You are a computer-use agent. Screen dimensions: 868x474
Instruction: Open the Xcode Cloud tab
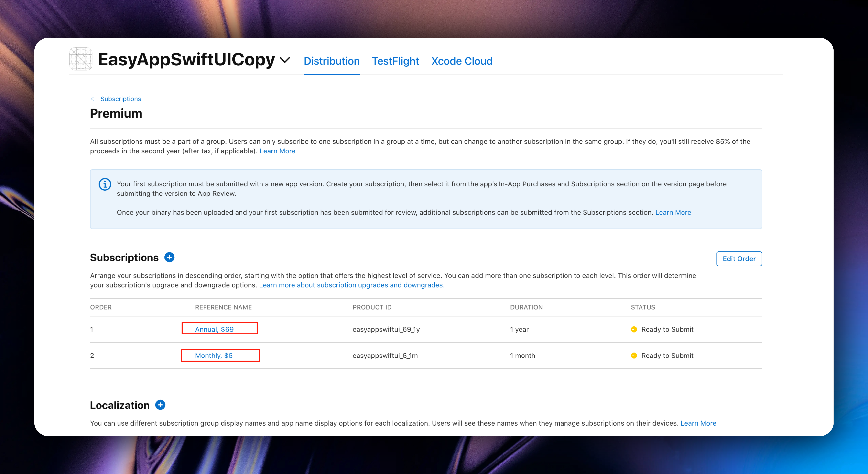pyautogui.click(x=462, y=61)
